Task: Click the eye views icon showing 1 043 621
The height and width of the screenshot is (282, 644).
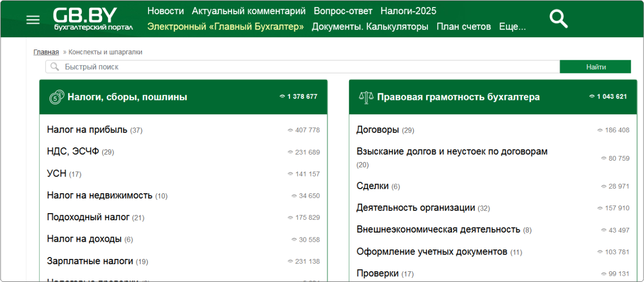Action: pyautogui.click(x=591, y=96)
